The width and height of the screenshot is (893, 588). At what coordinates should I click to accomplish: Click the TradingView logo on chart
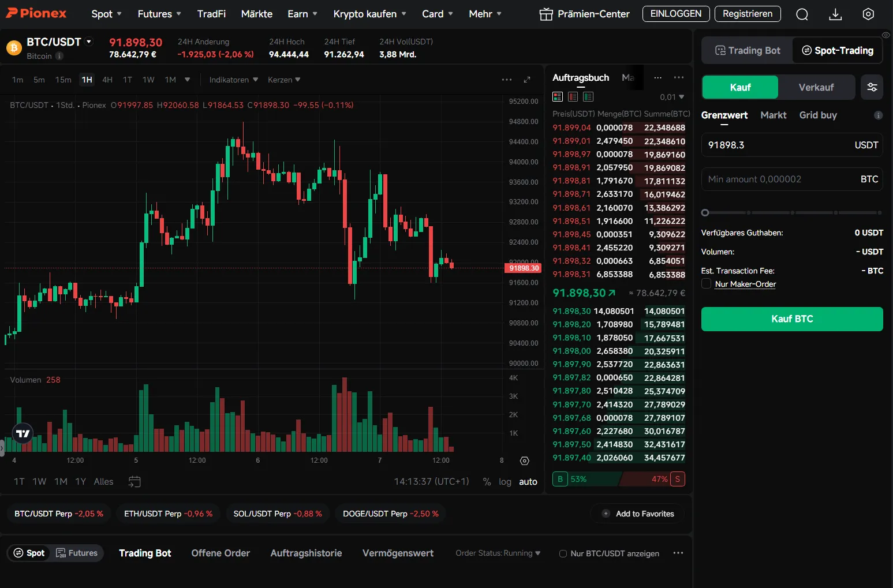pyautogui.click(x=23, y=433)
